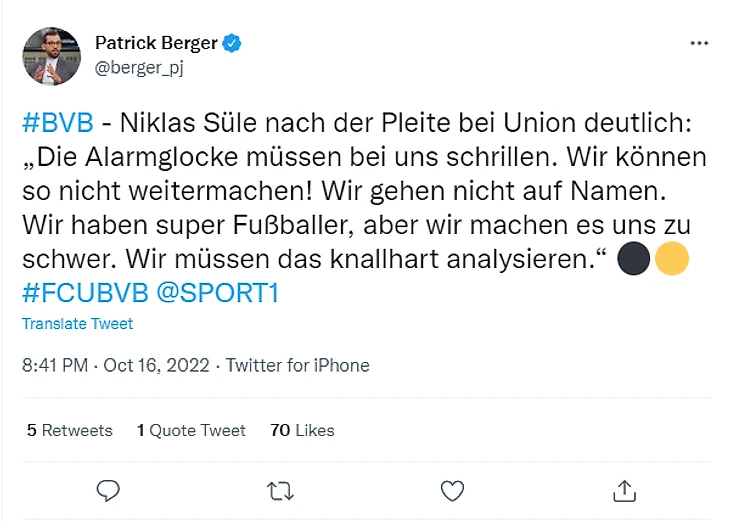
Task: Open the three-dot more options menu
Action: pyautogui.click(x=699, y=44)
